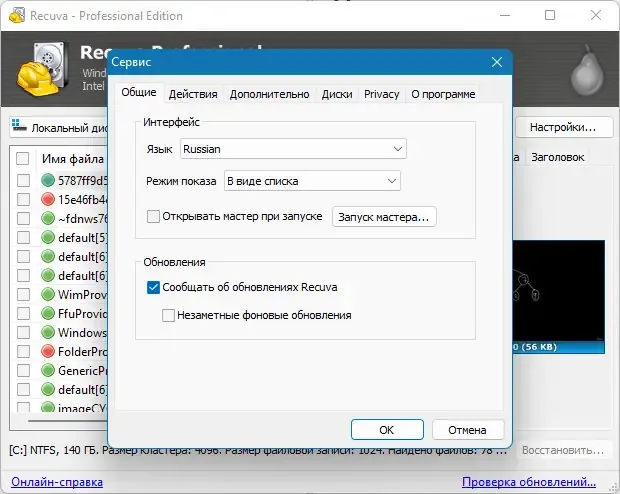Click green status icon of GenericP
This screenshot has width=620, height=494.
(x=48, y=370)
